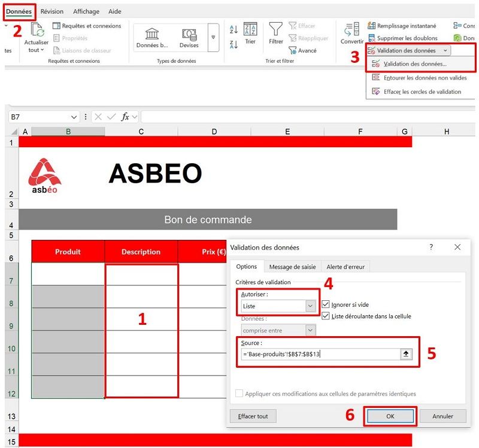Viewport: 479px width, 448px height.
Task: Open the Révision ribbon tab
Action: tap(52, 11)
